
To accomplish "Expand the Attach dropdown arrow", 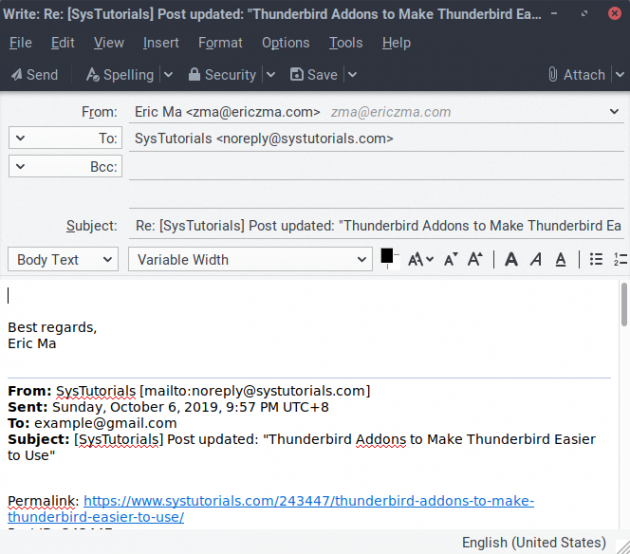I will point(620,75).
